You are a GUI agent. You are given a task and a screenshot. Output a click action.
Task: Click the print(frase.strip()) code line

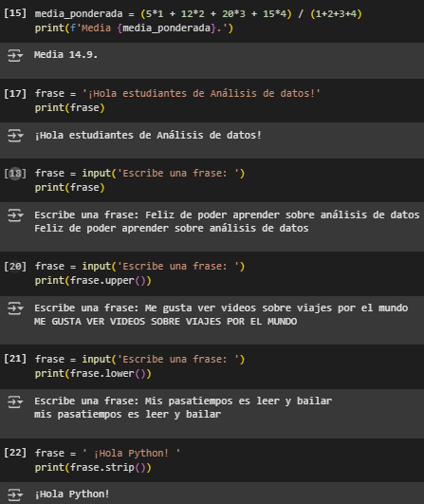click(x=93, y=467)
